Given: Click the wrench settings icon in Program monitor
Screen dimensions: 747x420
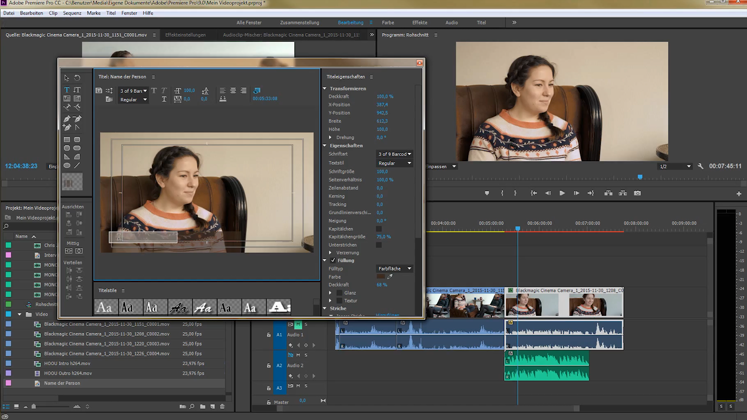Looking at the screenshot, I should (x=700, y=166).
